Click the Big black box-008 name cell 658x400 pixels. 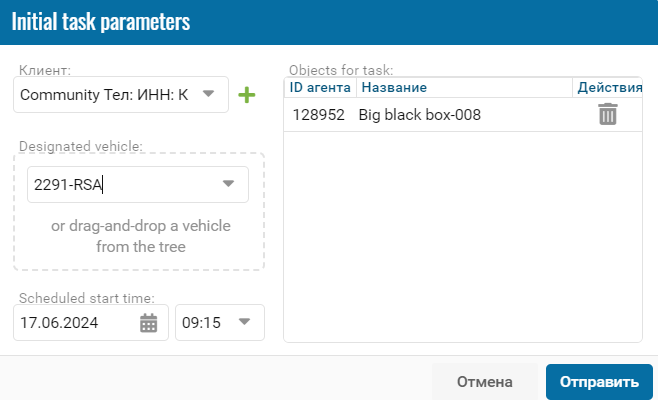(420, 115)
